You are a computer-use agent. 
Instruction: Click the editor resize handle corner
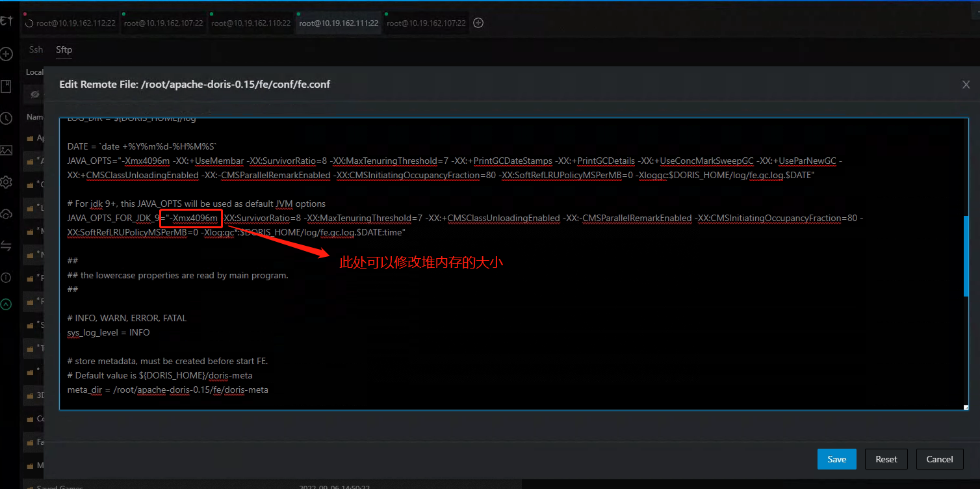[966, 408]
